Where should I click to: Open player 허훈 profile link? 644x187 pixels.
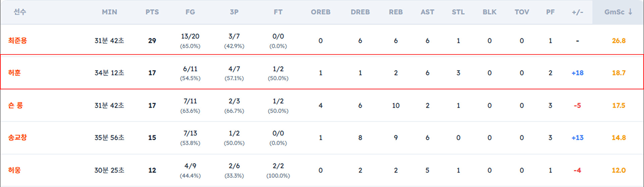click(14, 73)
